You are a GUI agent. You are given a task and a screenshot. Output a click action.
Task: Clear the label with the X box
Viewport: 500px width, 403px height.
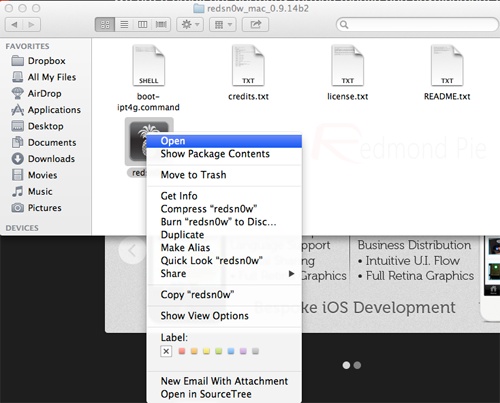(x=166, y=351)
